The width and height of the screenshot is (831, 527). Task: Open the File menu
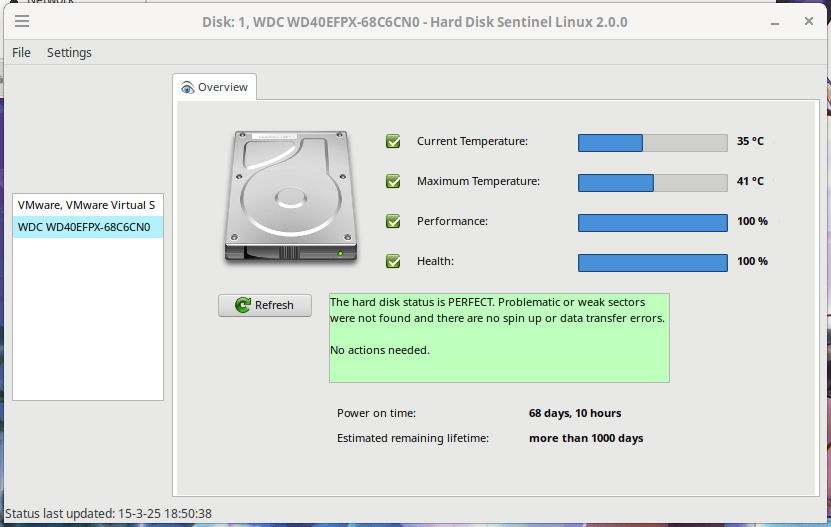point(21,52)
